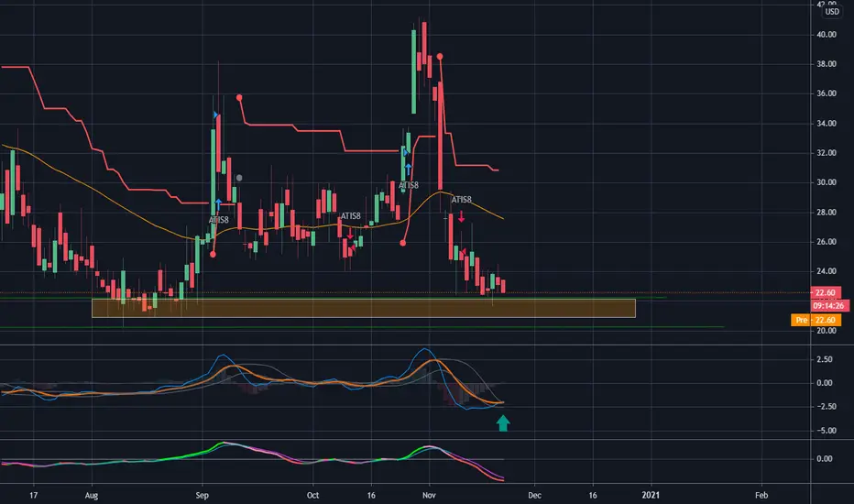Click the 20.00 price axis label
This screenshot has width=854, height=504.
(x=827, y=331)
